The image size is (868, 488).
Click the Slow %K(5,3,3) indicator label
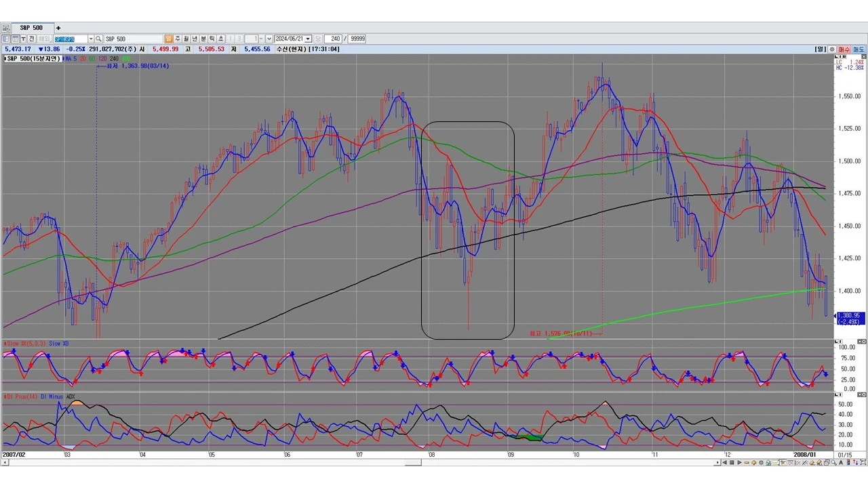tap(25, 344)
